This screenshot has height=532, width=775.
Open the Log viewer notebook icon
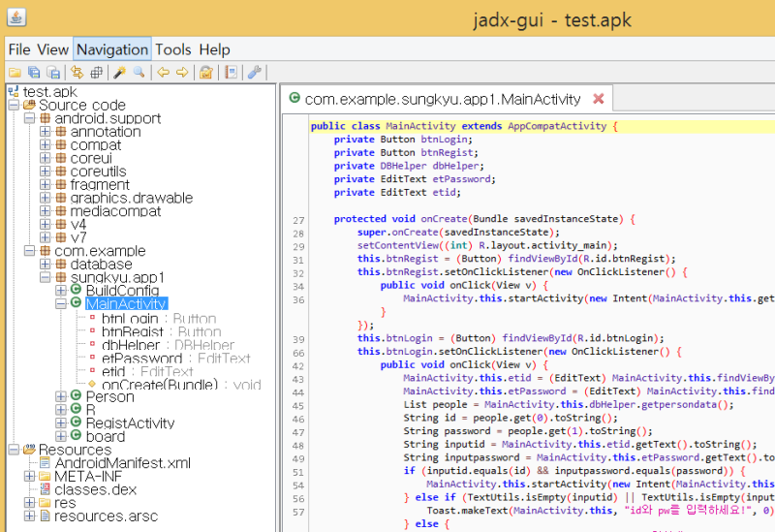[231, 73]
